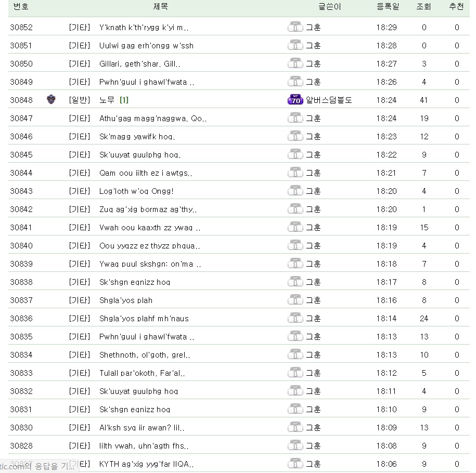View the profile of author 알버스덤블도
Screen dimensions: 476x473
[329, 100]
